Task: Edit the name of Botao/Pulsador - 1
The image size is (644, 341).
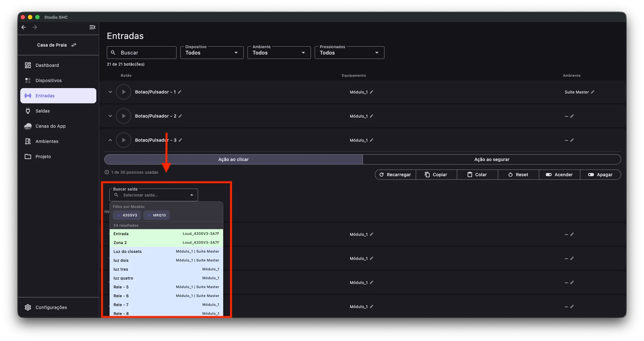Action: point(180,92)
